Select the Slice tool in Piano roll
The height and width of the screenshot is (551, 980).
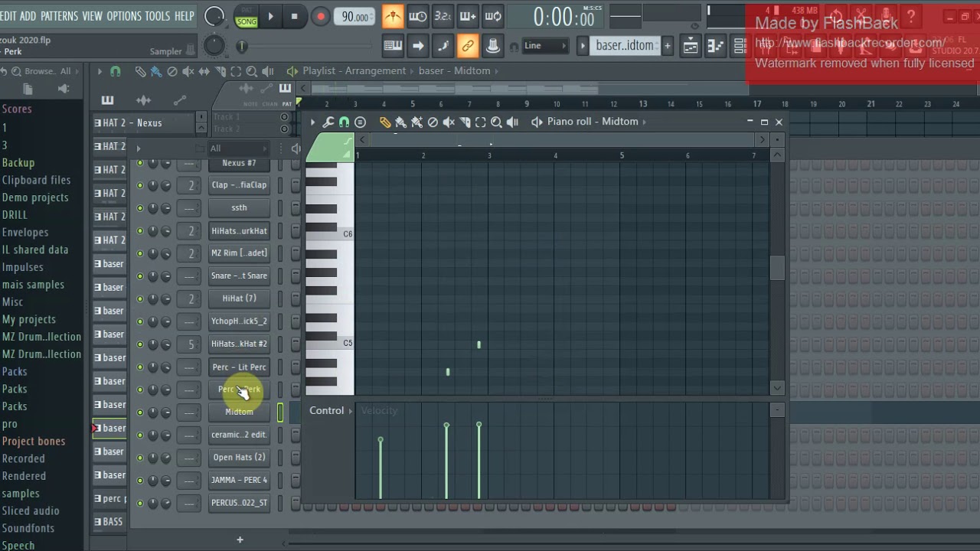click(x=465, y=122)
